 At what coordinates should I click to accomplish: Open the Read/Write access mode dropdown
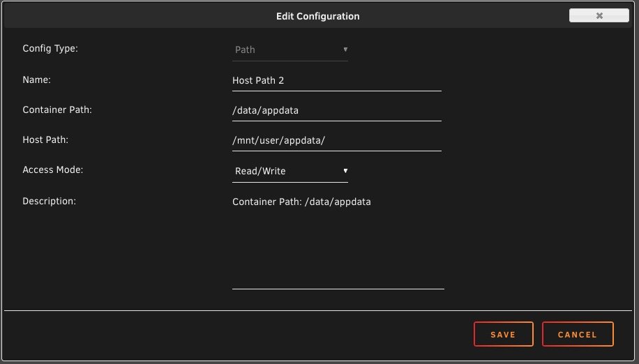pos(290,172)
